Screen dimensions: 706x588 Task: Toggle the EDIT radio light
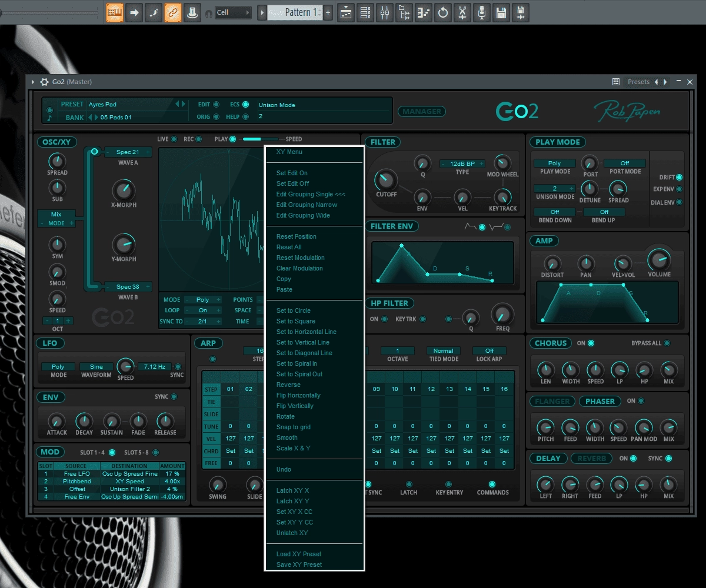pyautogui.click(x=217, y=105)
